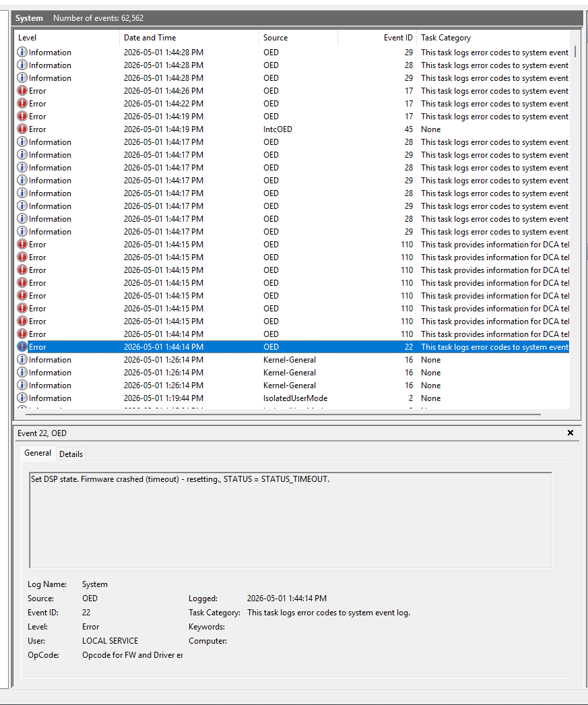Click the Error icon of the 1:44:22 PM event

point(22,103)
